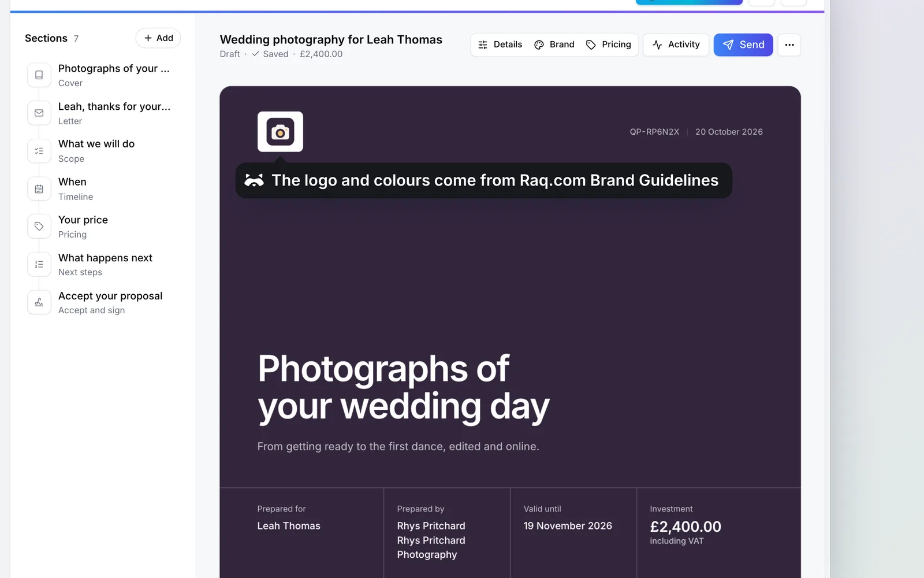Click the Cover section book icon
This screenshot has width=924, height=578.
[39, 75]
